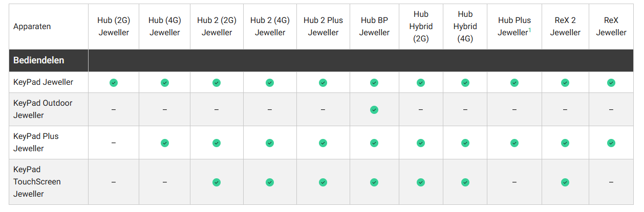This screenshot has width=644, height=212.
Task: Click the ReX 2 Jeweller column header
Action: (x=565, y=27)
